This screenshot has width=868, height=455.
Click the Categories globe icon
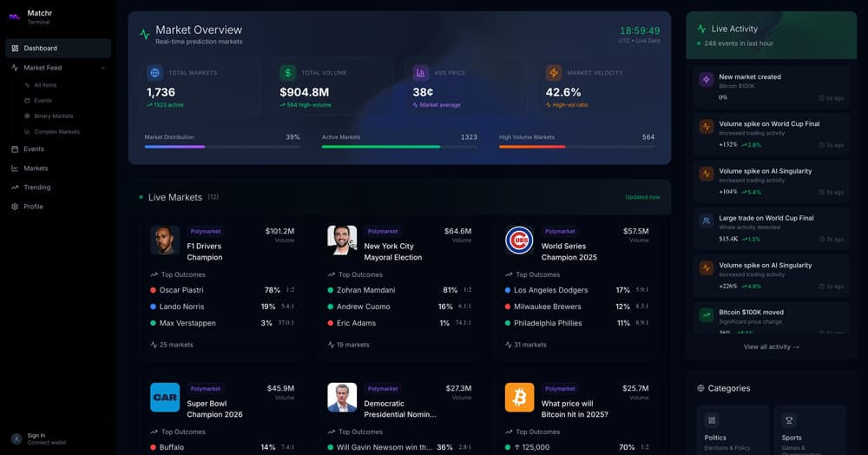click(700, 389)
